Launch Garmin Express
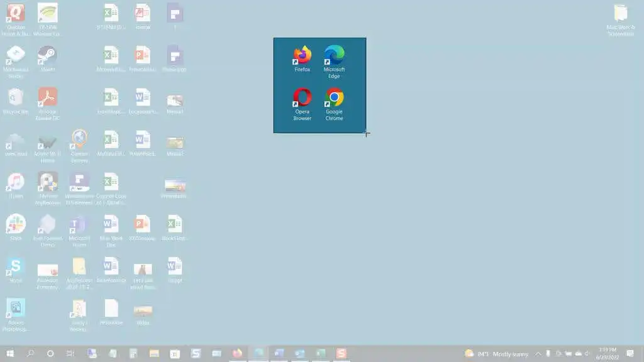This screenshot has height=362, width=644. click(79, 140)
